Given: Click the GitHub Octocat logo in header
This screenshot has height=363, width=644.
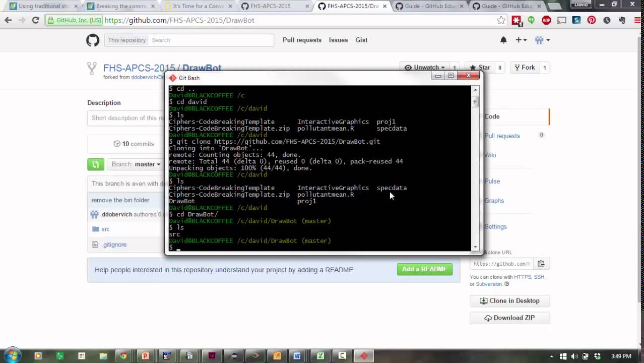Looking at the screenshot, I should tap(93, 40).
